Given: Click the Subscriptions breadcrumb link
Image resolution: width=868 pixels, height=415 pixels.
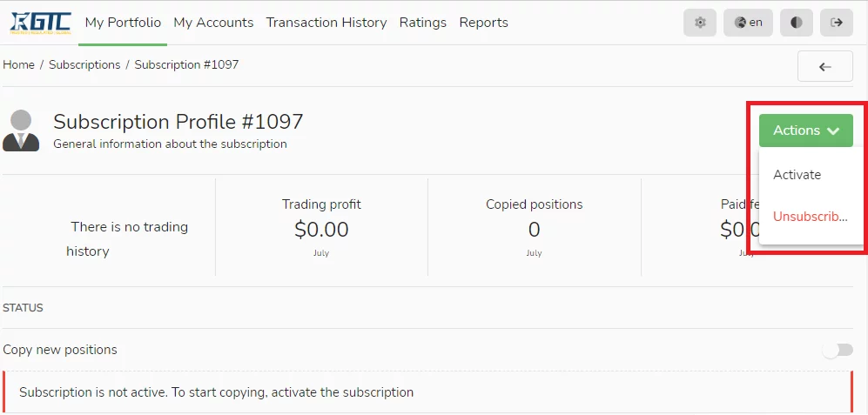Looking at the screenshot, I should point(84,64).
